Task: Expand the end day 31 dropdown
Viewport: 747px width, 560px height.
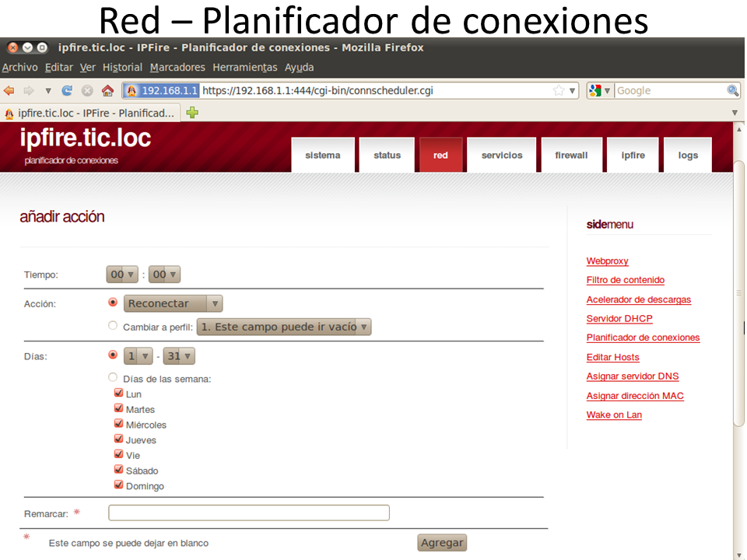Action: (178, 356)
